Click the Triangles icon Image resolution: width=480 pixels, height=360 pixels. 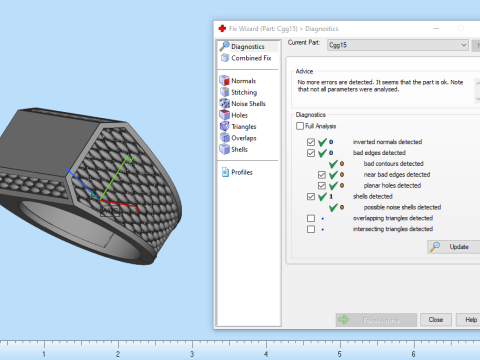coord(225,126)
